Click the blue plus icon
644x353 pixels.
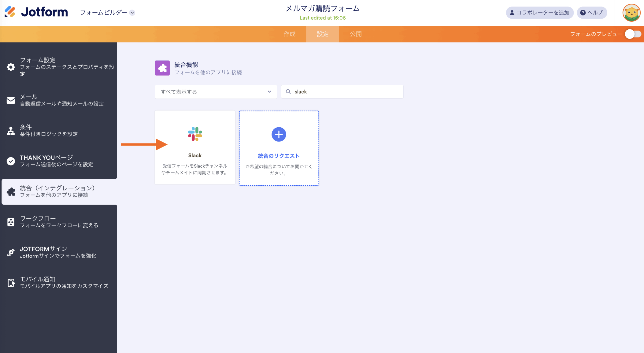click(279, 134)
